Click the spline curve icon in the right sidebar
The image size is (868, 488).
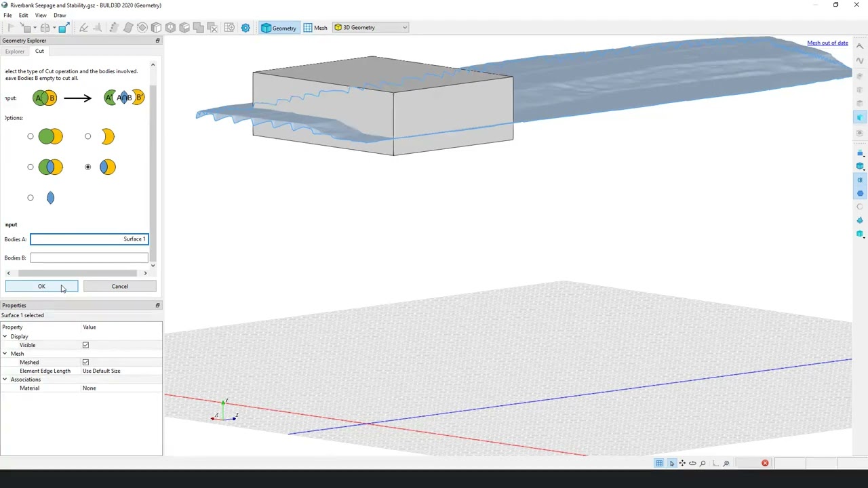coord(860,60)
